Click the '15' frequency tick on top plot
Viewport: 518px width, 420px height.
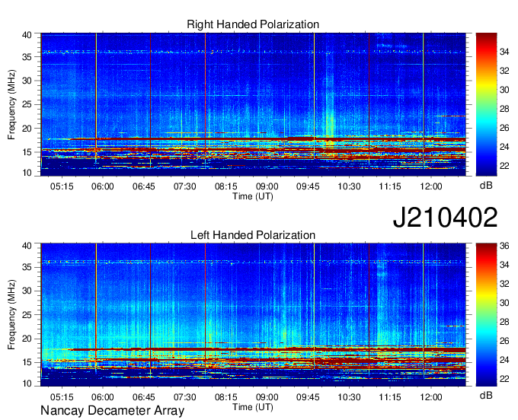coord(27,152)
